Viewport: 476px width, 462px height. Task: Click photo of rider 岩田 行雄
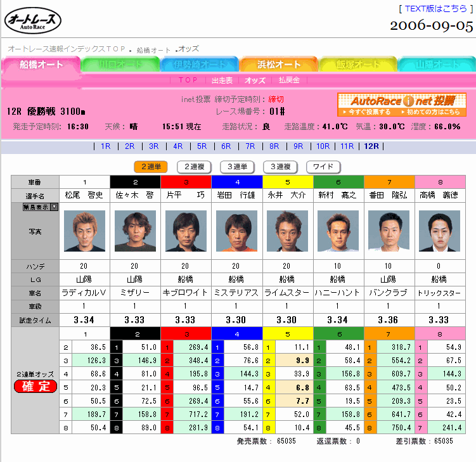pyautogui.click(x=237, y=231)
